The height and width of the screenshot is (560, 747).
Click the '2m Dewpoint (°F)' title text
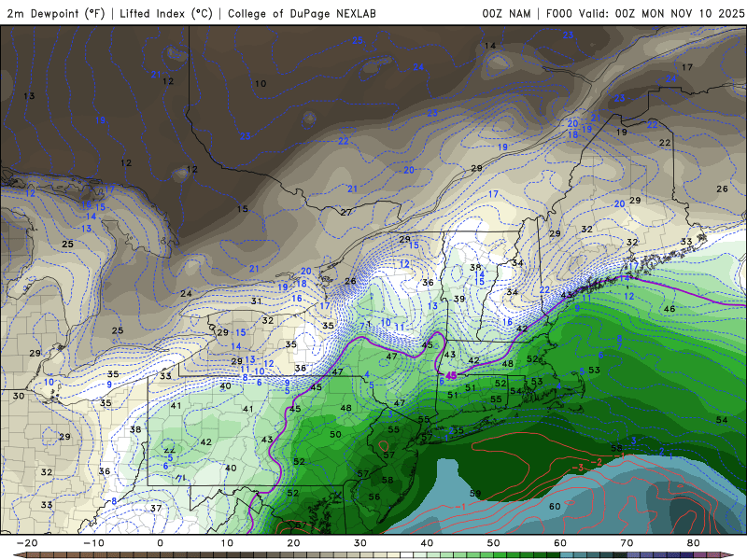tap(56, 13)
